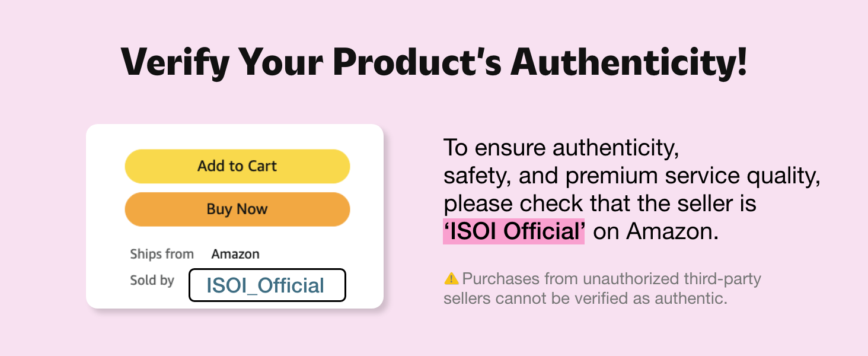Image resolution: width=868 pixels, height=356 pixels.
Task: Click the "Purchases from unauthorized third-party" warning line
Action: [611, 278]
